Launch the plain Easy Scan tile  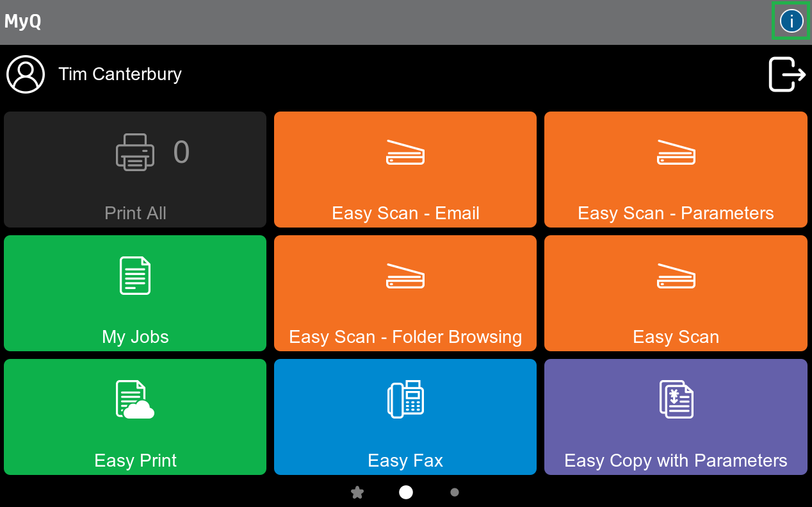tap(676, 293)
